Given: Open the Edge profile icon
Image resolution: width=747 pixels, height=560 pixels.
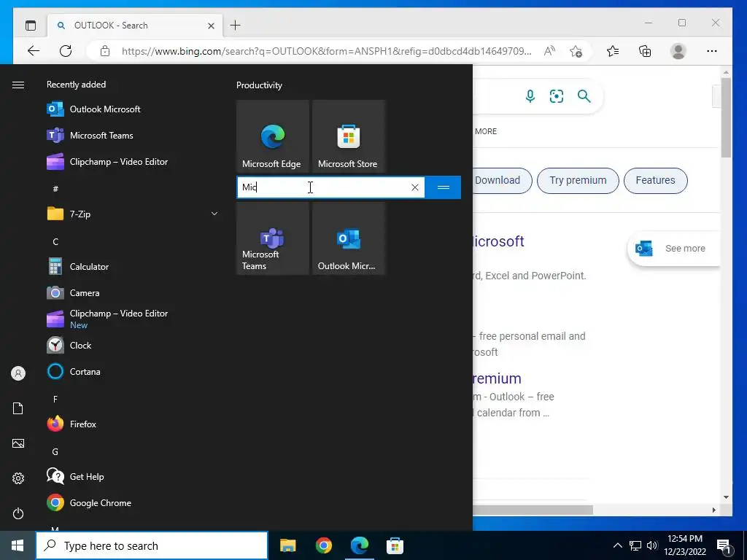Looking at the screenshot, I should 678,51.
